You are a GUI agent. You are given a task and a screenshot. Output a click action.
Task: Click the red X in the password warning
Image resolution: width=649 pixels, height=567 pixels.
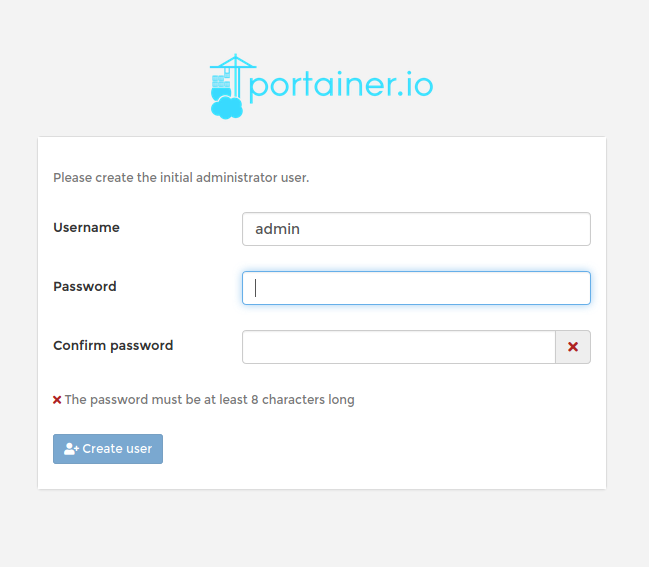pyautogui.click(x=57, y=400)
